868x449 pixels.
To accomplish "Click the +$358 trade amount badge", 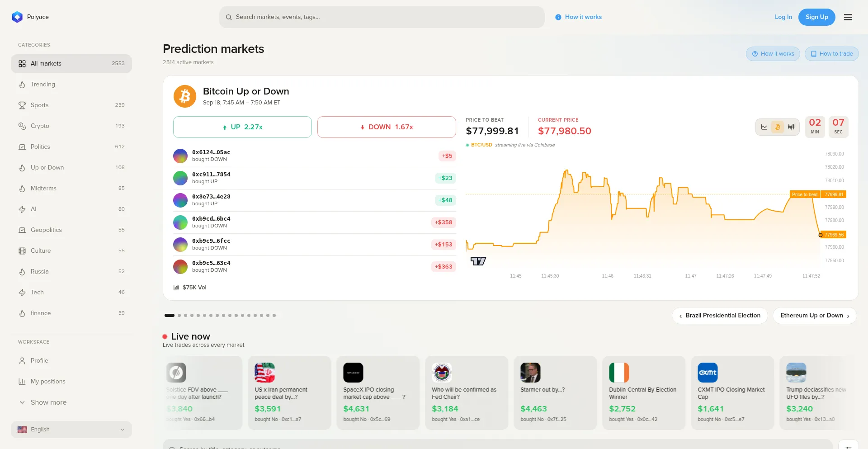I will click(443, 222).
